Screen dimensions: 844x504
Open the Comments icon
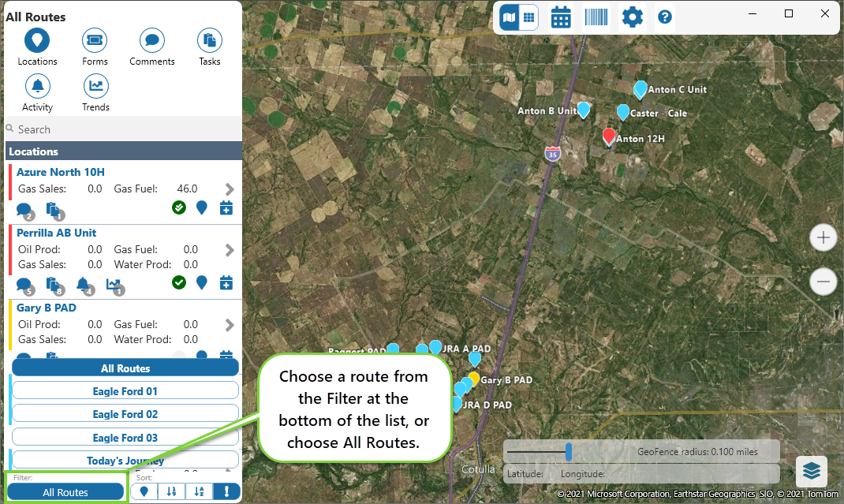pyautogui.click(x=151, y=40)
